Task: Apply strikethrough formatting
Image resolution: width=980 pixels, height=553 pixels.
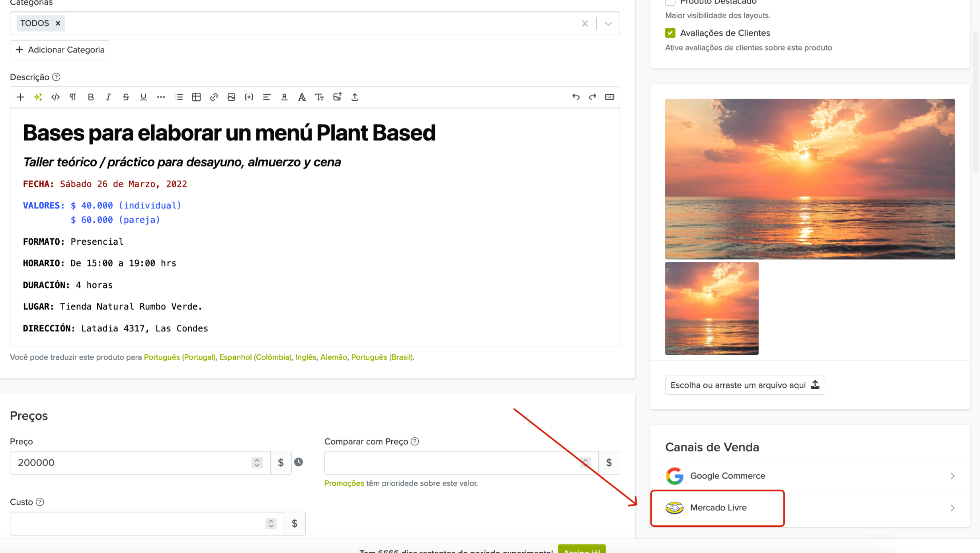Action: pyautogui.click(x=126, y=97)
